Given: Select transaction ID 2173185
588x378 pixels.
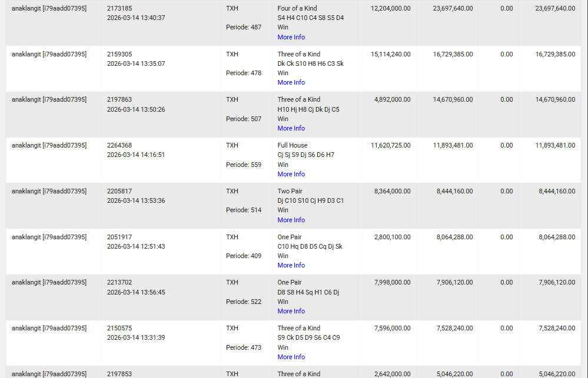Looking at the screenshot, I should 119,8.
